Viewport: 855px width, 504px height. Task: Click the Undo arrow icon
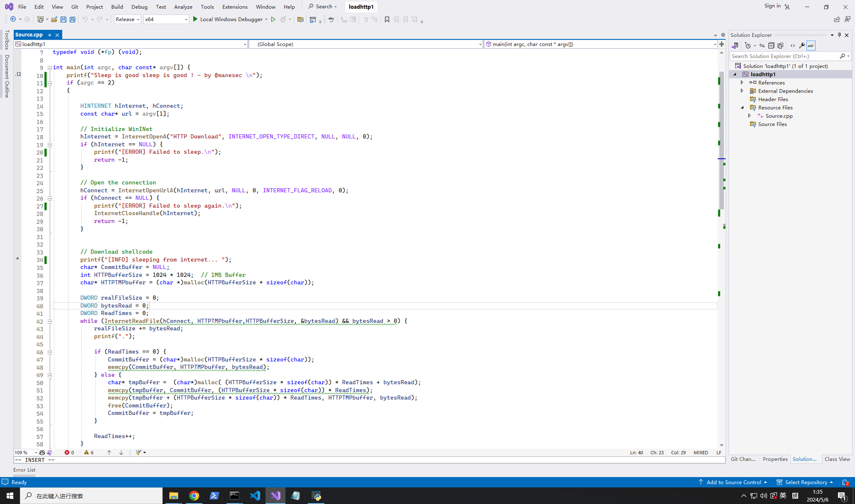tap(85, 19)
